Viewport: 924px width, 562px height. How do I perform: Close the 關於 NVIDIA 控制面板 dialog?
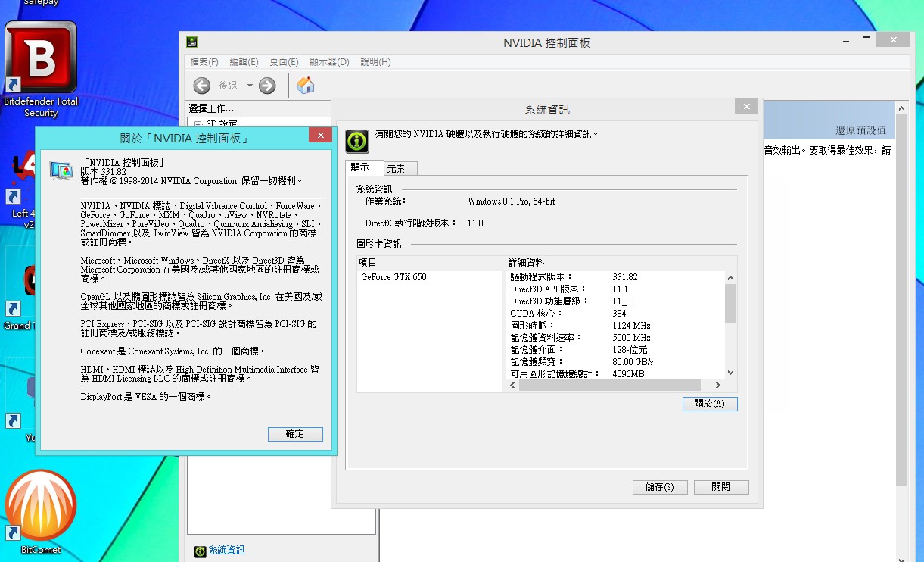pos(320,136)
